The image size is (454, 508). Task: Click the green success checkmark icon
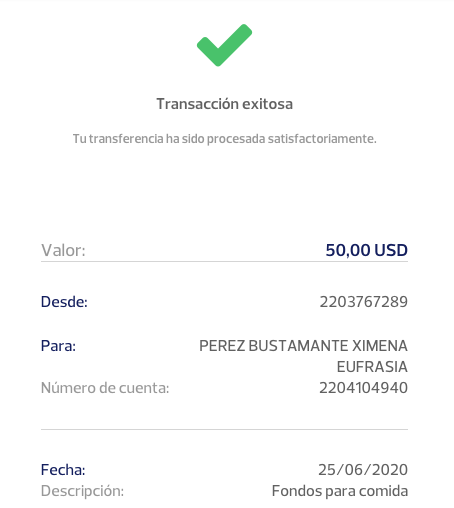(x=224, y=45)
